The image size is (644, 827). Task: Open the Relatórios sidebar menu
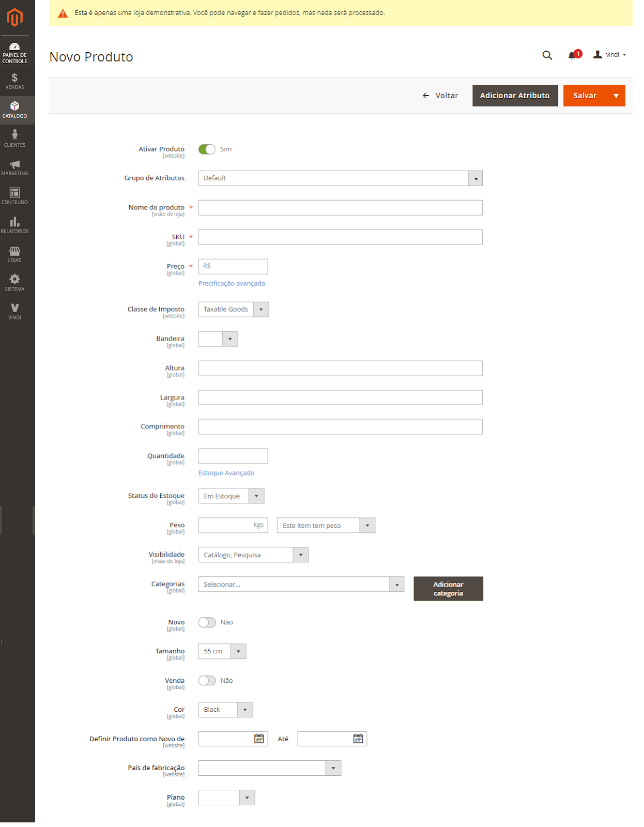[x=14, y=225]
